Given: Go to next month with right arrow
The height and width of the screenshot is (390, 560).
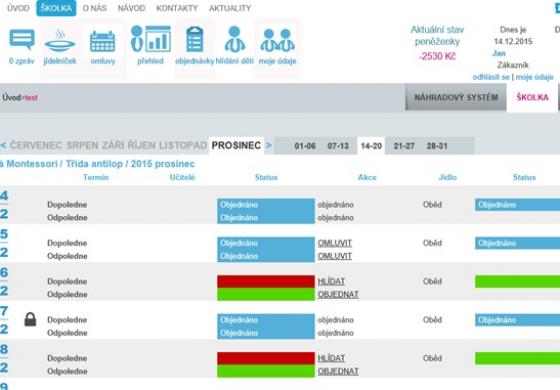Looking at the screenshot, I should click(269, 145).
